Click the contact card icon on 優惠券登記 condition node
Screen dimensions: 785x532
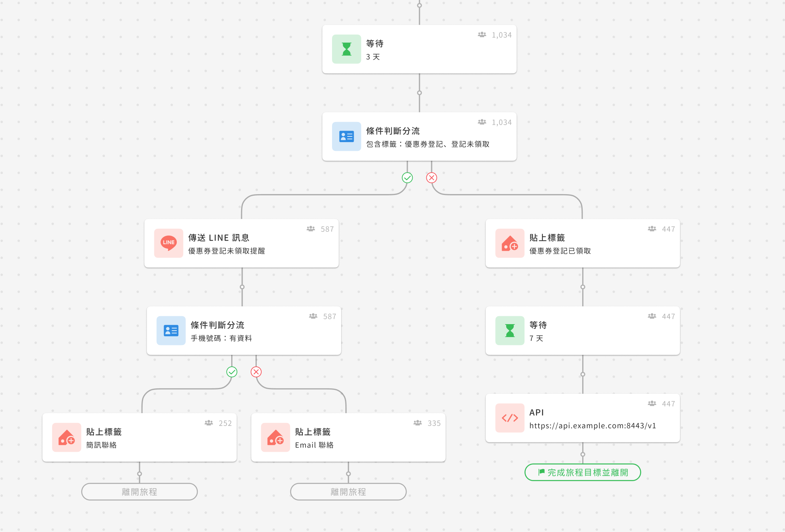pos(346,136)
